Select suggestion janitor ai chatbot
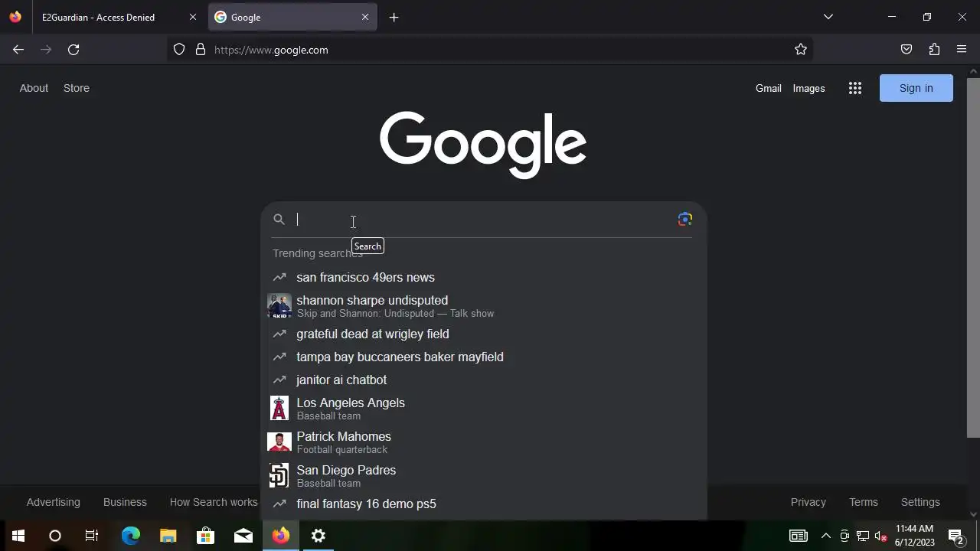This screenshot has height=551, width=980. coord(483,380)
